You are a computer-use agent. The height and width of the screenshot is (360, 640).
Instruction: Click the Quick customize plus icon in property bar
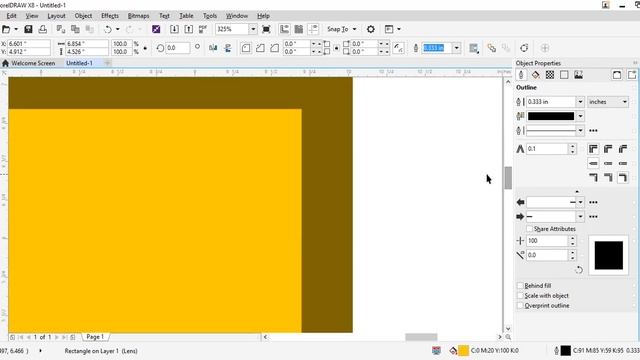pos(544,48)
